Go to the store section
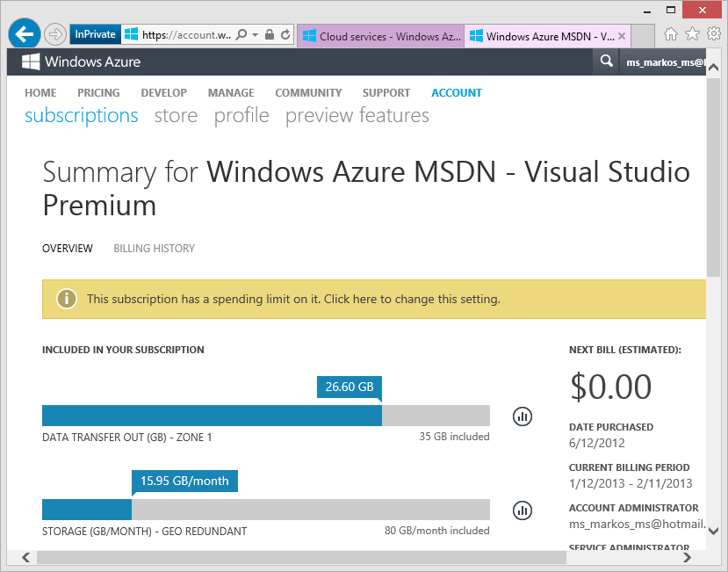 pos(176,116)
